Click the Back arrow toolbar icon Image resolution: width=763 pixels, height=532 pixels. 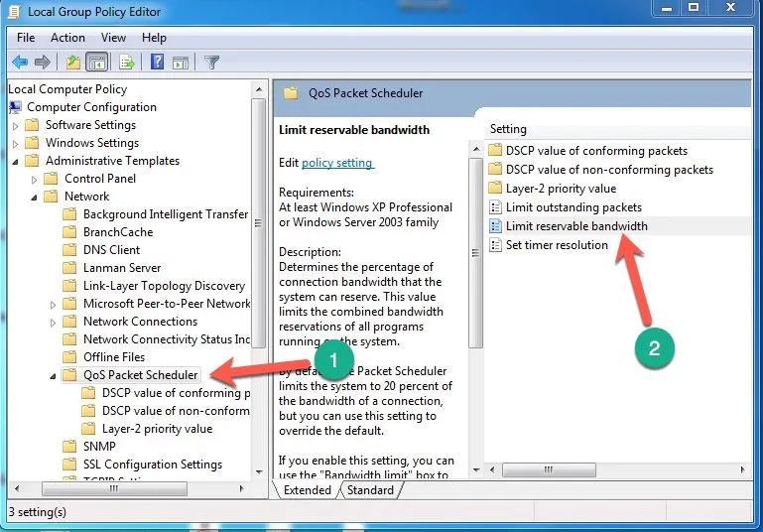coord(20,63)
